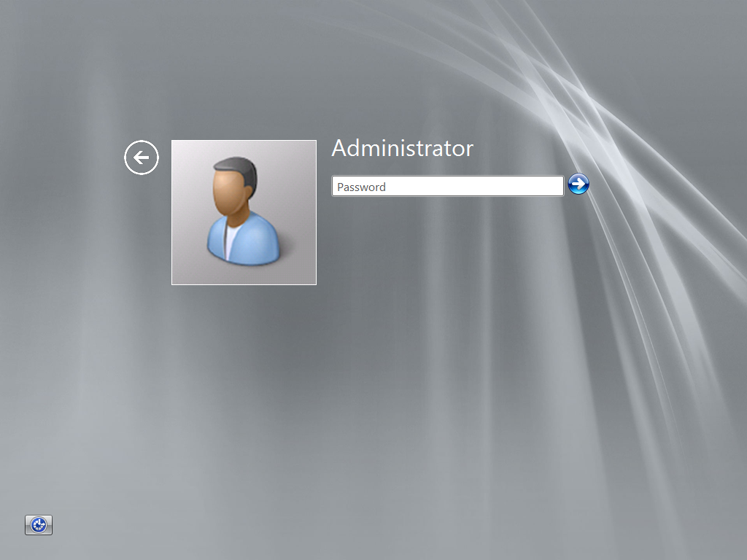Click the Administrator user name text
747x560 pixels.
click(403, 148)
